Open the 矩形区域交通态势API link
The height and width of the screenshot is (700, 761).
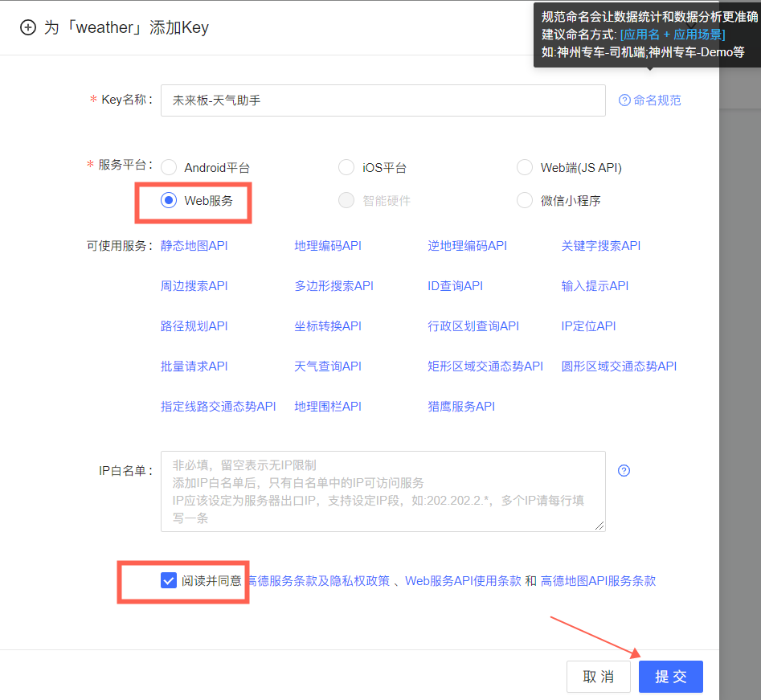(x=485, y=366)
